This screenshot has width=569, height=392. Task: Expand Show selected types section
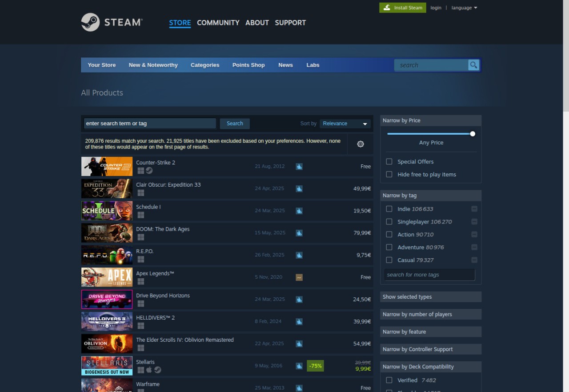click(x=431, y=297)
